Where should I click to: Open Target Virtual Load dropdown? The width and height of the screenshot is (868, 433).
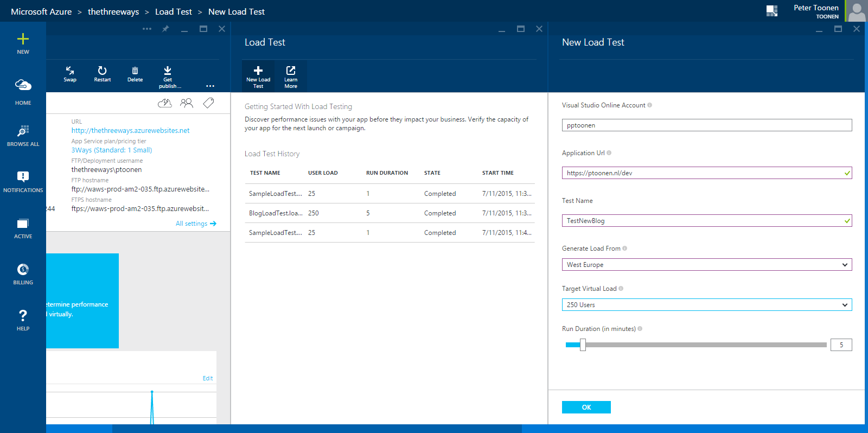tap(707, 305)
